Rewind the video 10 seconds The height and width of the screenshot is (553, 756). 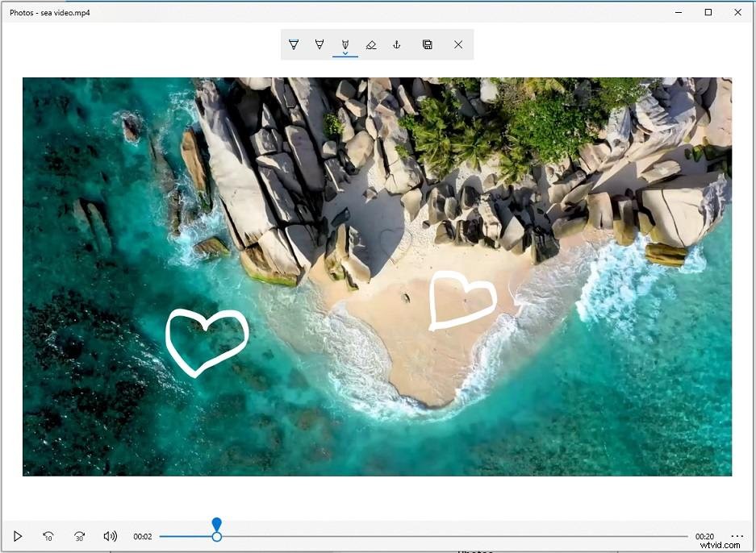tap(48, 535)
